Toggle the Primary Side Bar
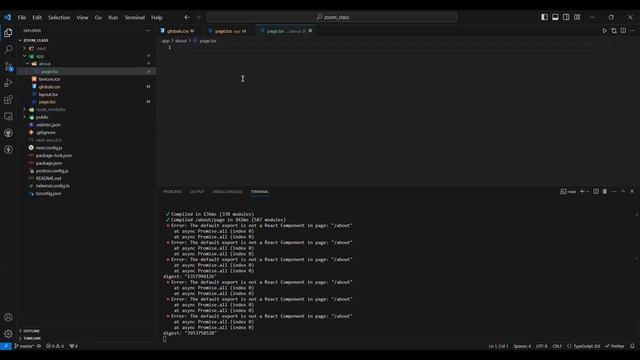 544,17
